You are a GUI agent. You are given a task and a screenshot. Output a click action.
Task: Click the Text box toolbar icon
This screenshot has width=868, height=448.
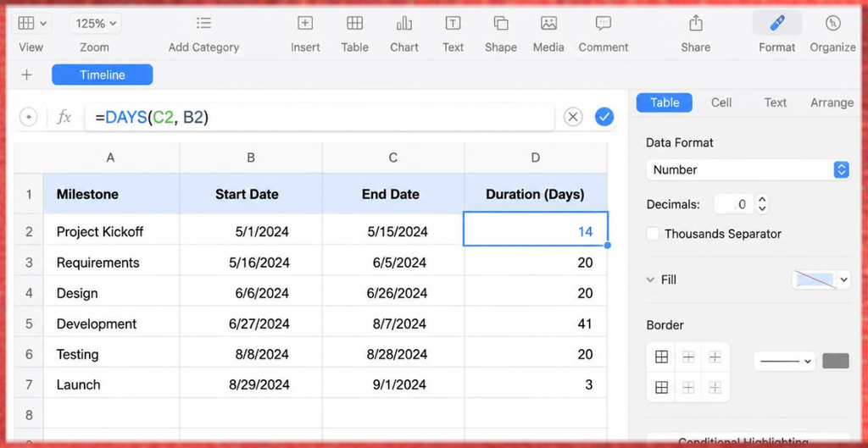453,23
